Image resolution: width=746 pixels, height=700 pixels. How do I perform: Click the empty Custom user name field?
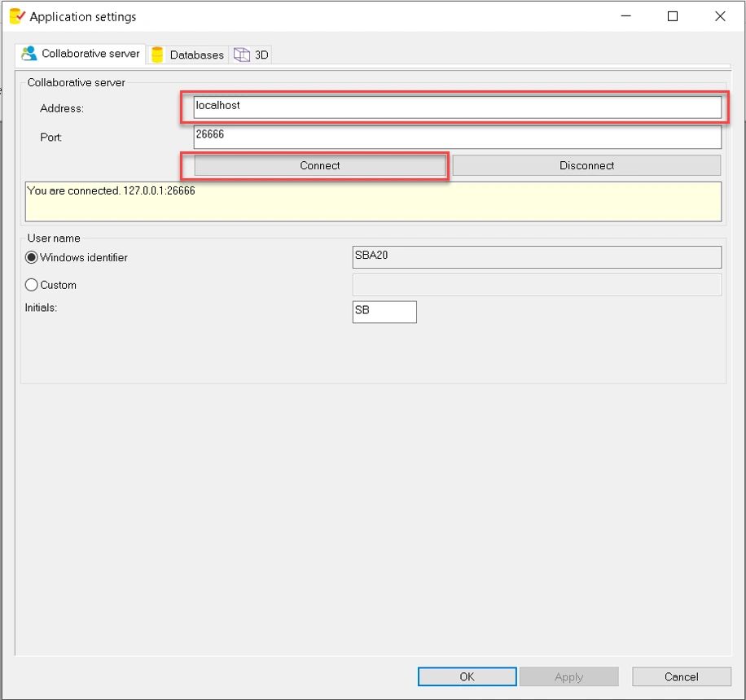(537, 284)
